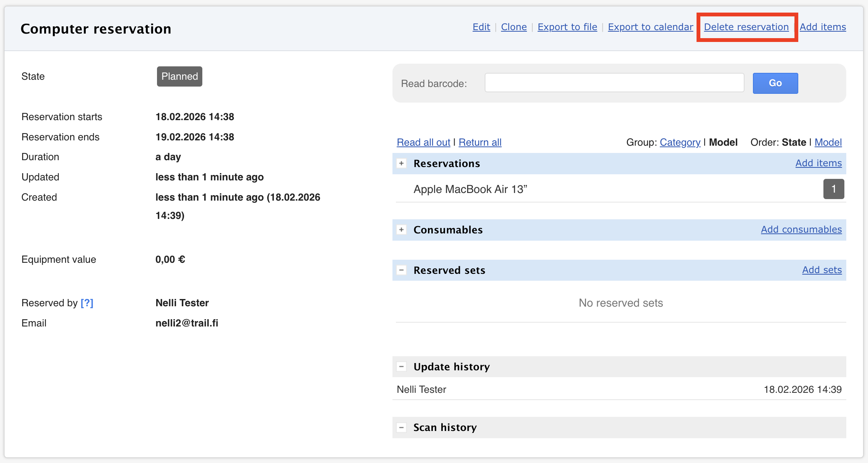This screenshot has height=463, width=868.
Task: Click Return all link
Action: pyautogui.click(x=480, y=142)
